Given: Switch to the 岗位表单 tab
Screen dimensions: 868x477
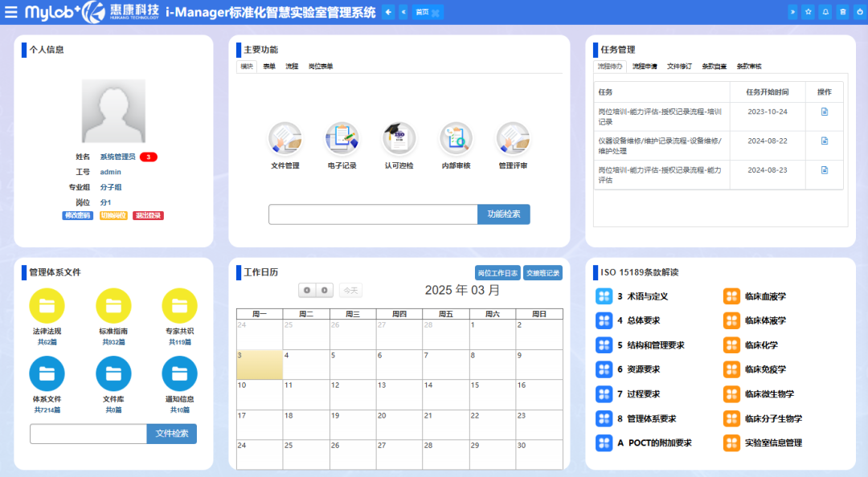Looking at the screenshot, I should pyautogui.click(x=321, y=67).
